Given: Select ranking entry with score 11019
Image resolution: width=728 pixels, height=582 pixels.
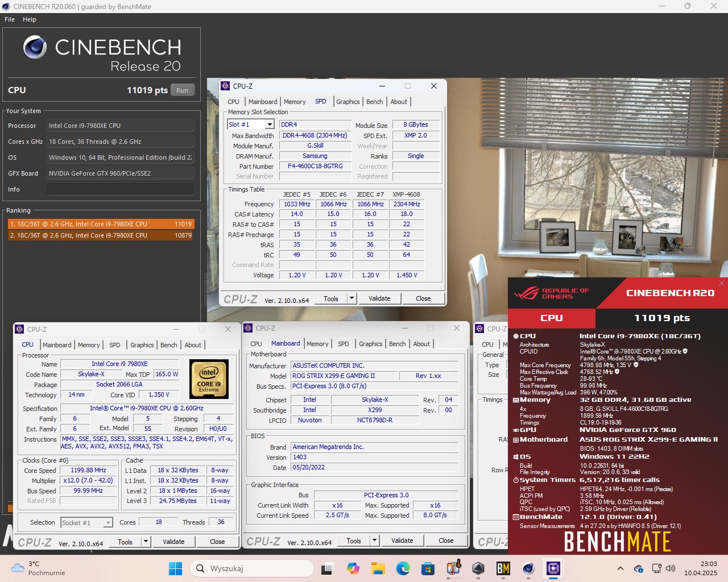Looking at the screenshot, I should pyautogui.click(x=100, y=224).
